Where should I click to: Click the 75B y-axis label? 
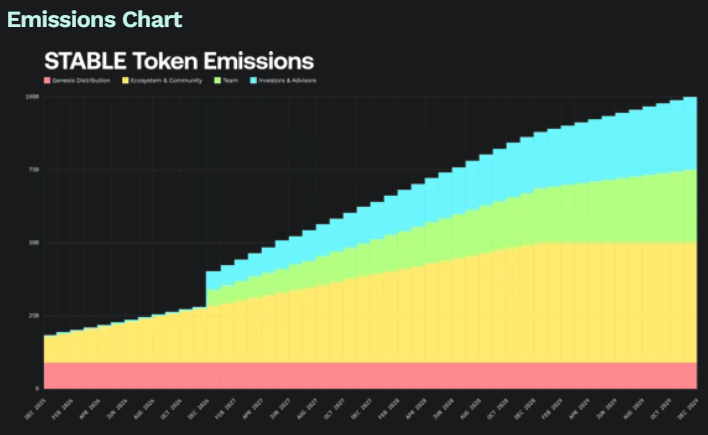[33, 170]
